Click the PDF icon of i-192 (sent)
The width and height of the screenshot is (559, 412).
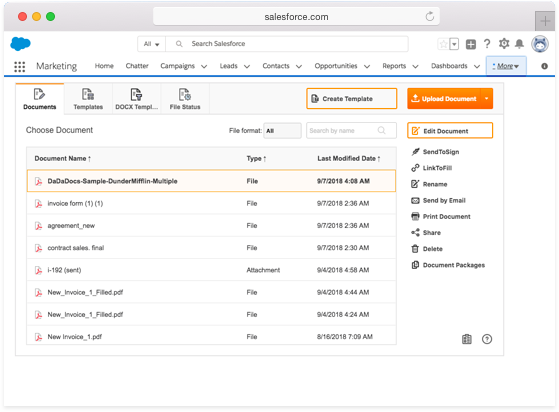(x=39, y=271)
